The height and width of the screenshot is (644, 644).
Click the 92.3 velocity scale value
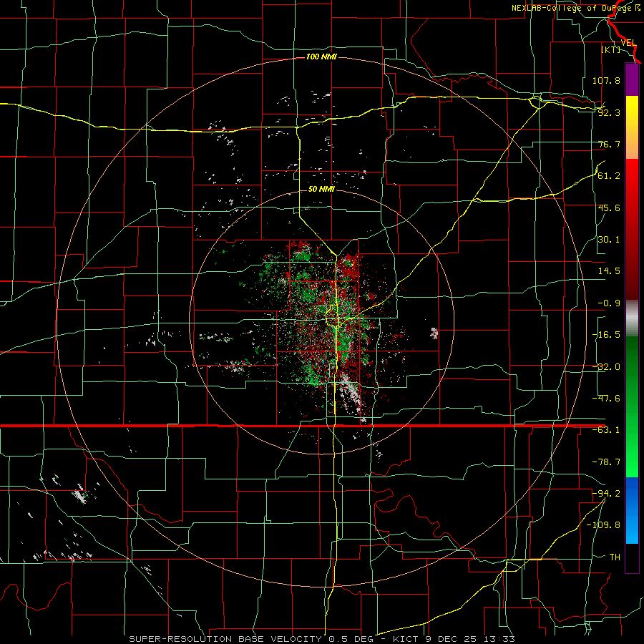(609, 112)
